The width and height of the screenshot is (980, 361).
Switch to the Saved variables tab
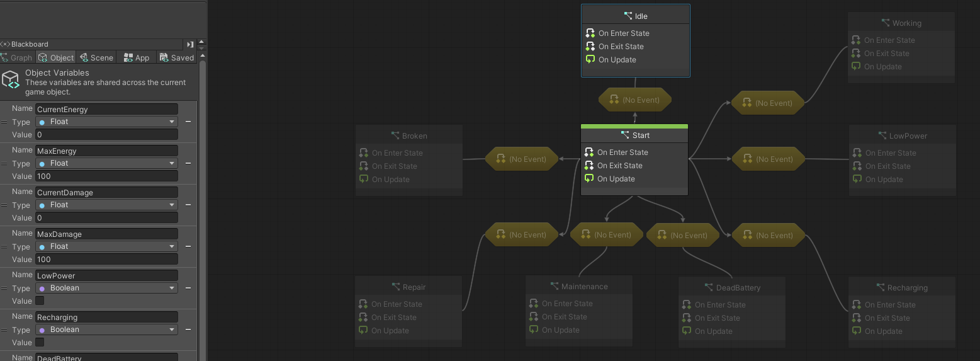click(x=177, y=57)
